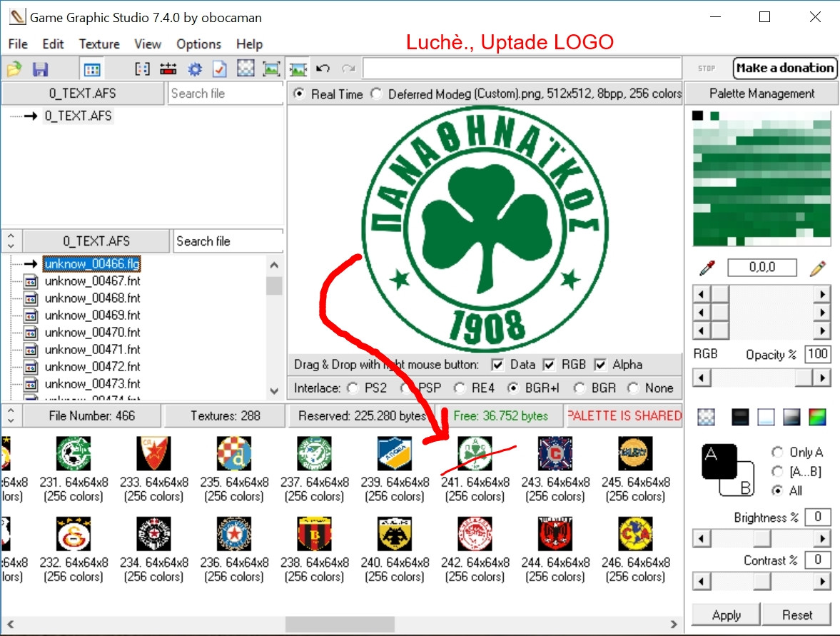Pick color with the eyedropper icon
The width and height of the screenshot is (840, 636).
(x=707, y=268)
